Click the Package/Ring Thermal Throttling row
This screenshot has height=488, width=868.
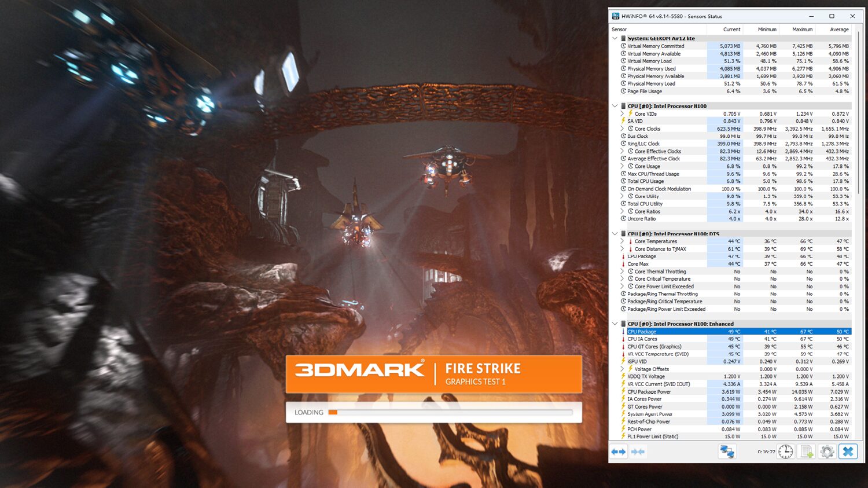(x=735, y=294)
